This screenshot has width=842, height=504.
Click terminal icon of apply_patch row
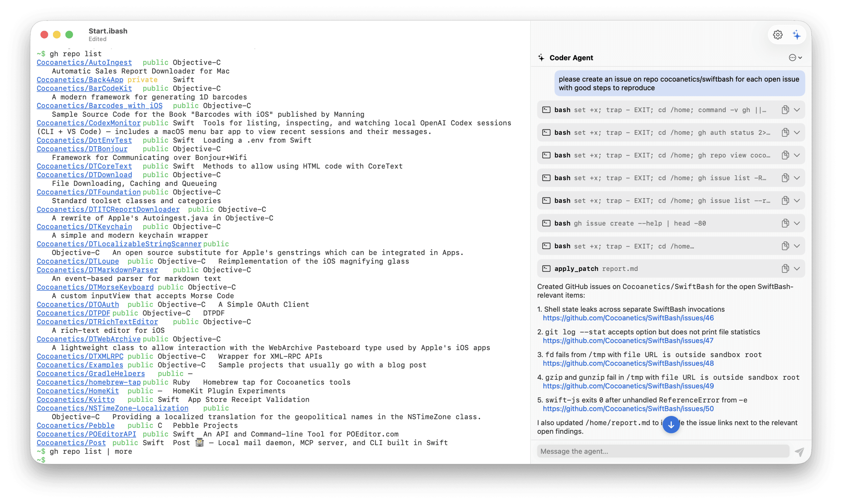(546, 269)
